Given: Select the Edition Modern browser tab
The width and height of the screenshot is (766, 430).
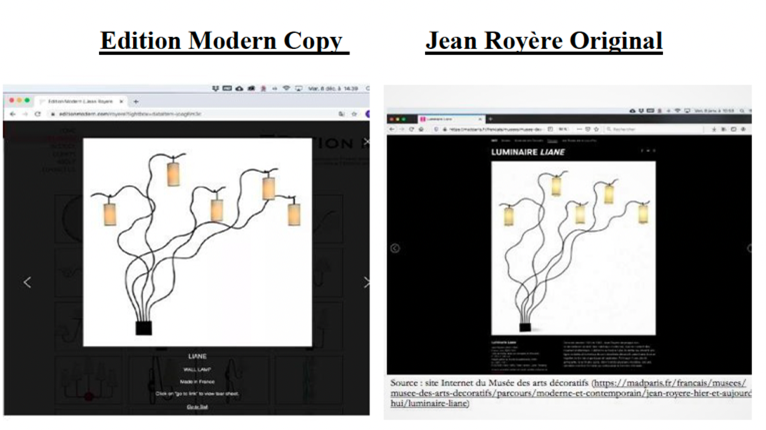Looking at the screenshot, I should coord(81,101).
